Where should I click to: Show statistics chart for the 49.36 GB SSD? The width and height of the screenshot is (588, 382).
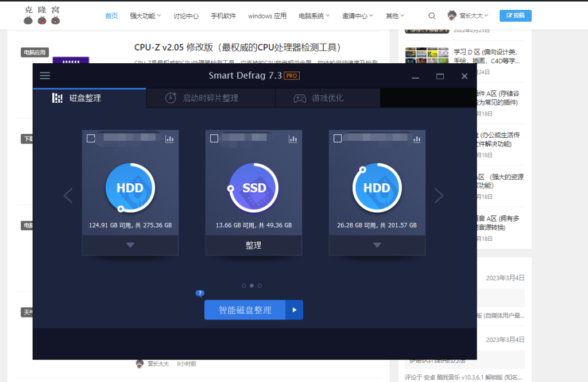click(293, 139)
